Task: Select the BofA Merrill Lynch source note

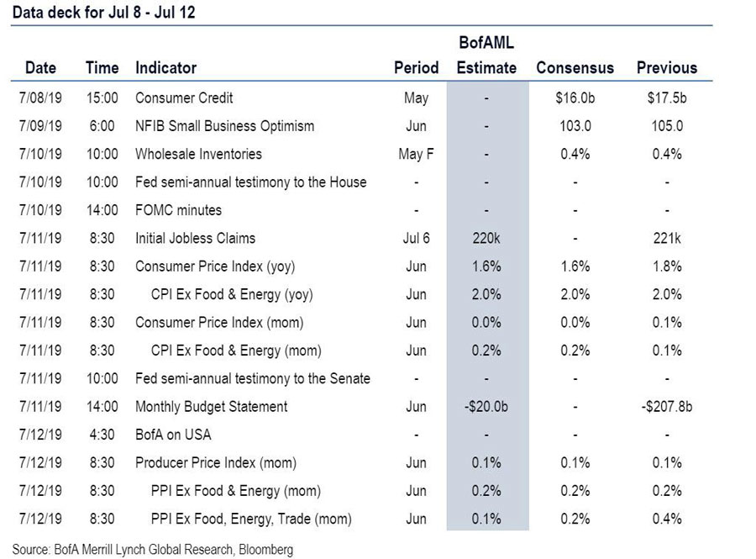Action: tap(152, 550)
